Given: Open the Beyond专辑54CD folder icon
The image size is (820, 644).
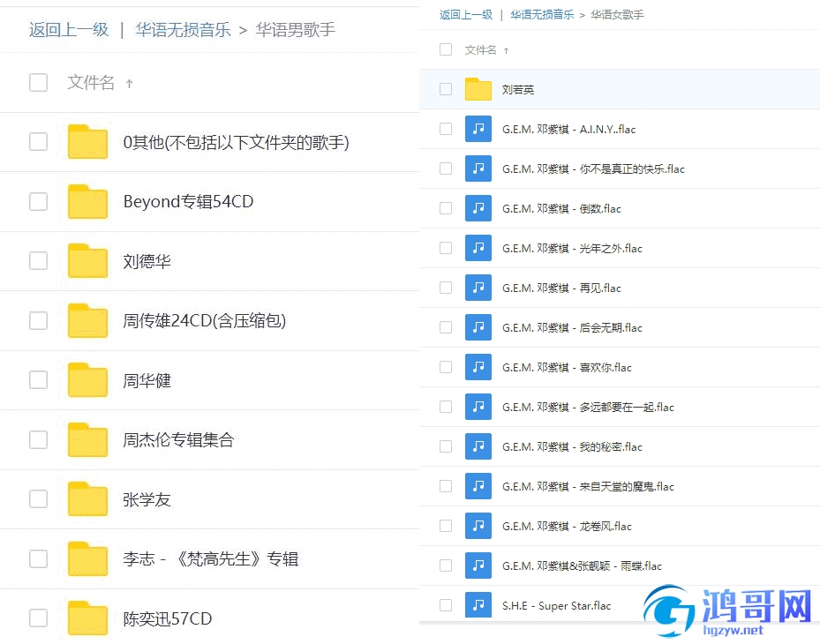Looking at the screenshot, I should (x=87, y=201).
